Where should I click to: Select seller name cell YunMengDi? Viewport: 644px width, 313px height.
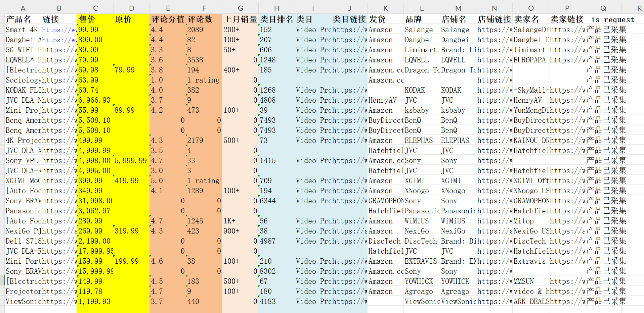pyautogui.click(x=531, y=110)
